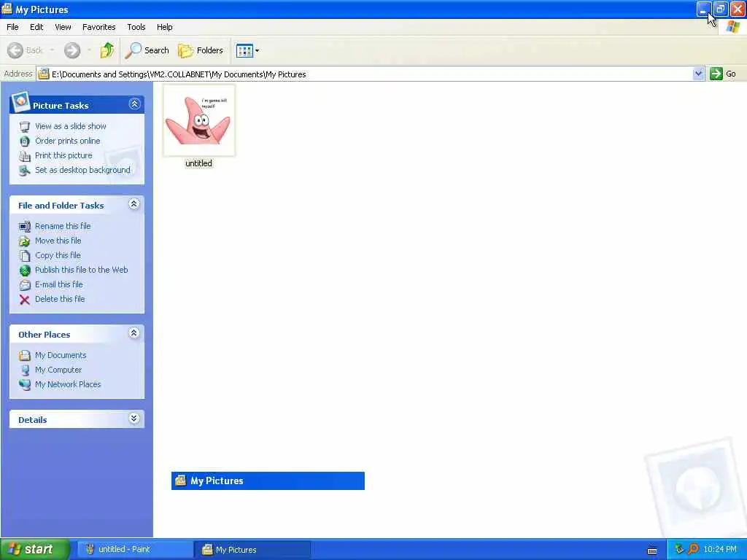Click the My Documents folder icon
The width and height of the screenshot is (747, 560).
(25, 355)
